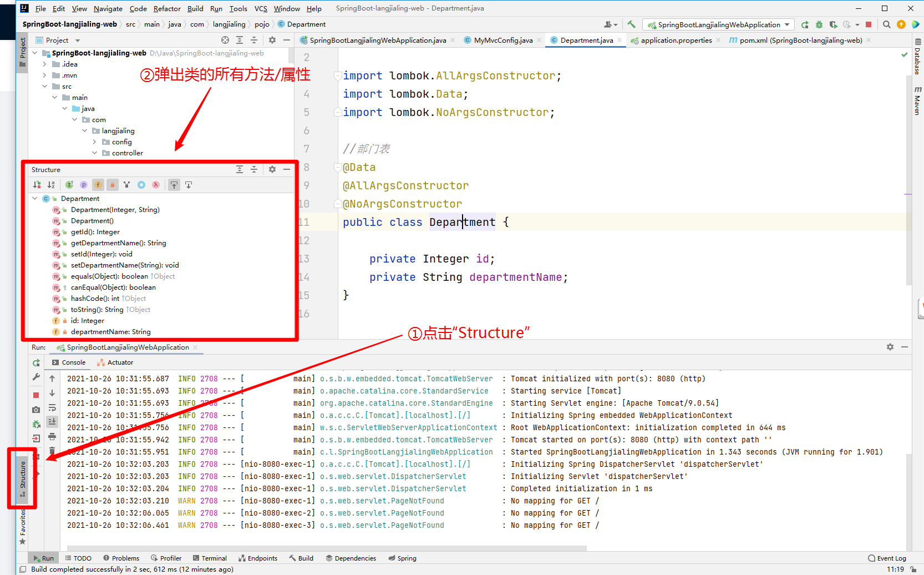The height and width of the screenshot is (575, 924).
Task: Hide the Structure panel
Action: point(287,169)
